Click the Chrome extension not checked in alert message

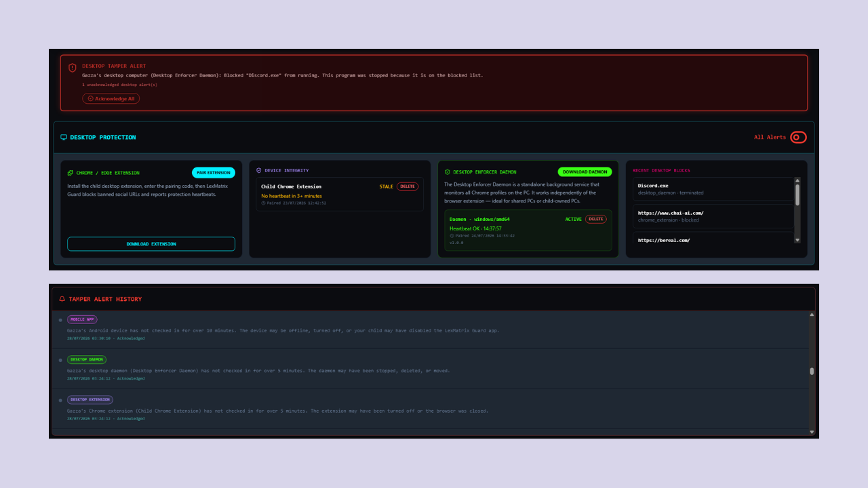pyautogui.click(x=277, y=411)
